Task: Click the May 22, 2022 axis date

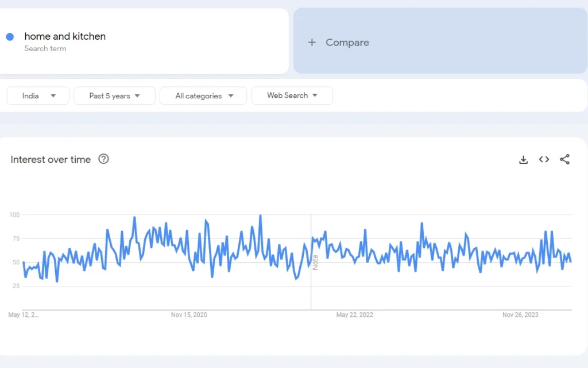Action: coord(354,315)
